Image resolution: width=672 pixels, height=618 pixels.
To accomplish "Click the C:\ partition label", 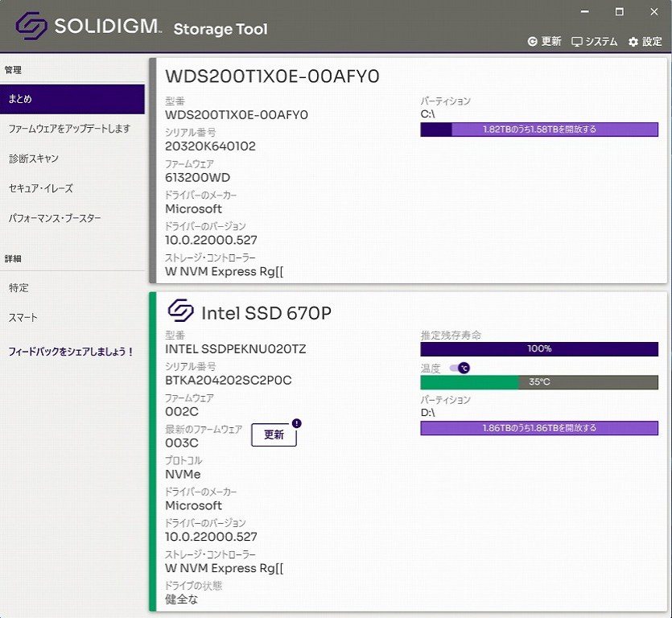I will pyautogui.click(x=427, y=114).
